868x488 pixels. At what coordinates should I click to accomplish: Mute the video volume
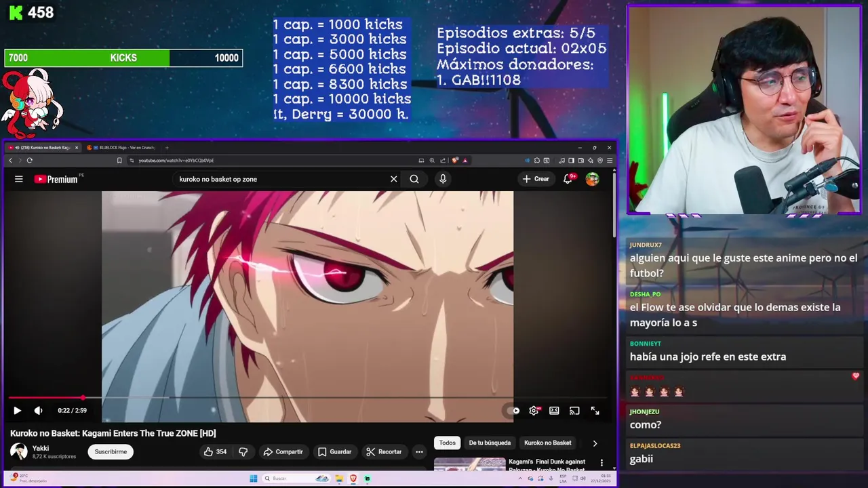pos(39,410)
